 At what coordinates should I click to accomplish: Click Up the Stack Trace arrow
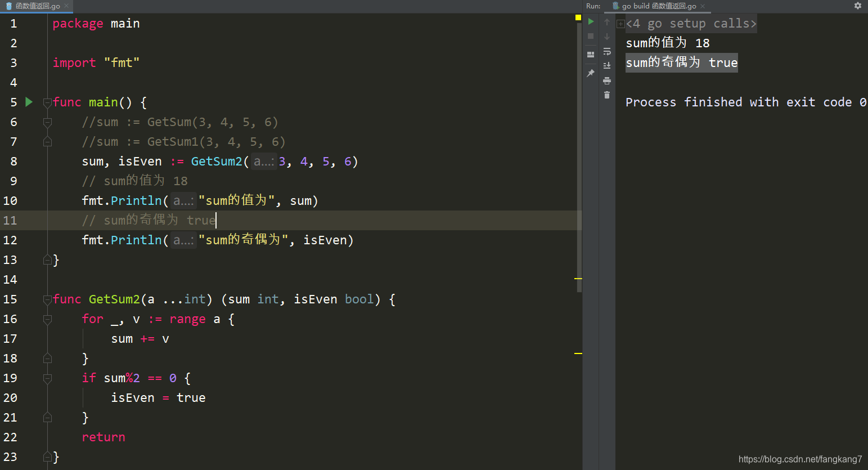pos(607,22)
